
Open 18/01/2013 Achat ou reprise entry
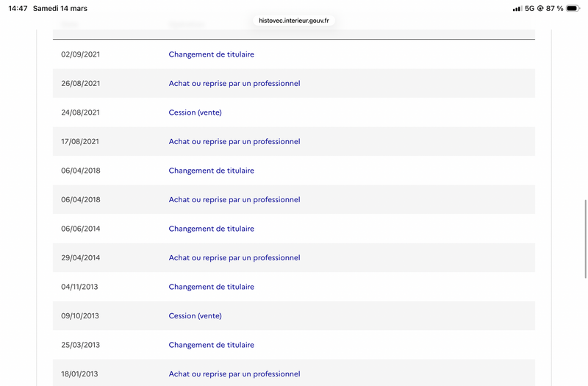point(234,374)
